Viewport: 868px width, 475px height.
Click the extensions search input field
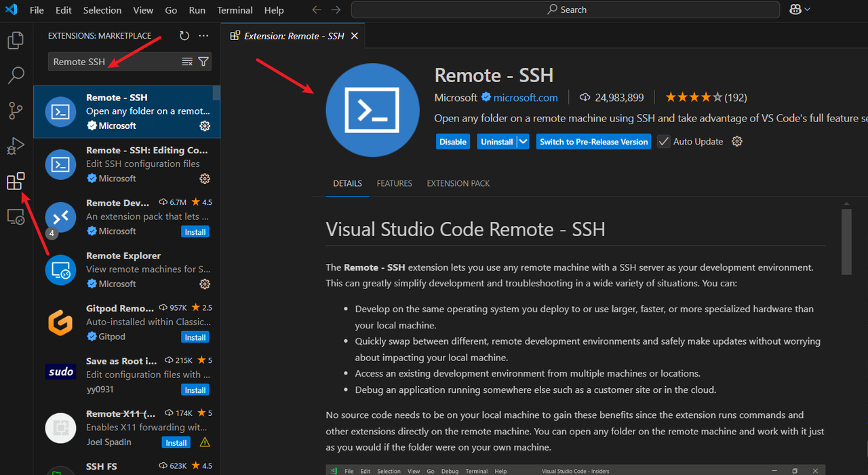[x=112, y=62]
